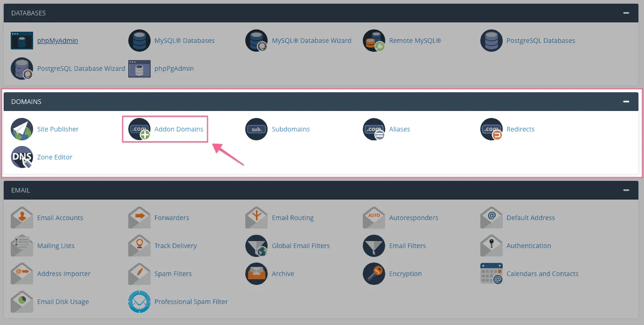Image resolution: width=644 pixels, height=325 pixels.
Task: Click the Redirects link text
Action: (x=521, y=129)
